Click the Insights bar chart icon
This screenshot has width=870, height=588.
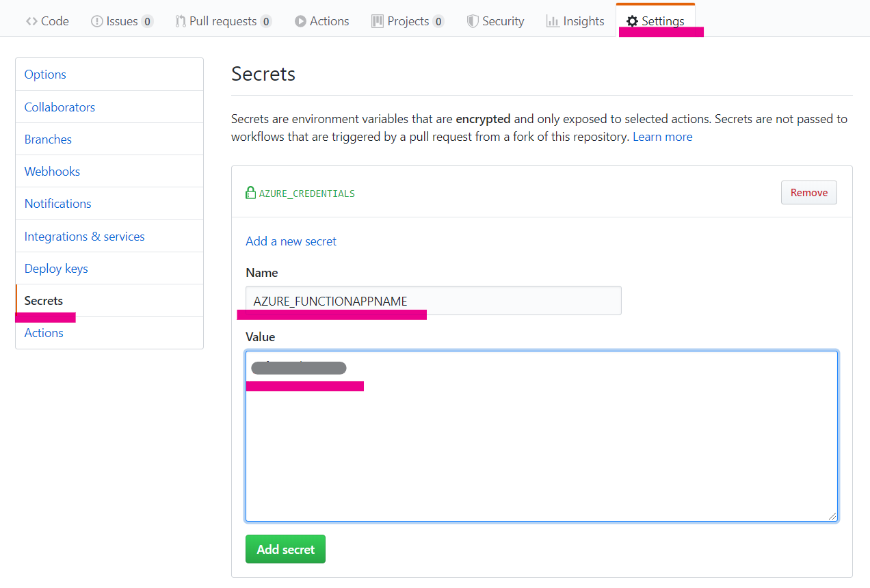(553, 21)
